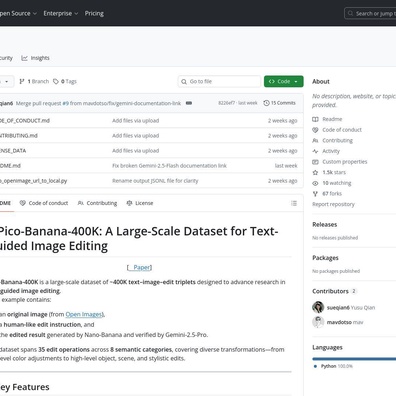Viewport: 396px width, 396px height.
Task: Click the Python language bar
Action: pos(354,359)
